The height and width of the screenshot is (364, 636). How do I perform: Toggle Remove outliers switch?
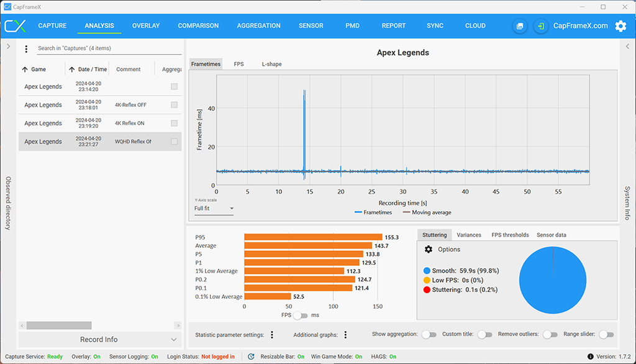coord(550,334)
